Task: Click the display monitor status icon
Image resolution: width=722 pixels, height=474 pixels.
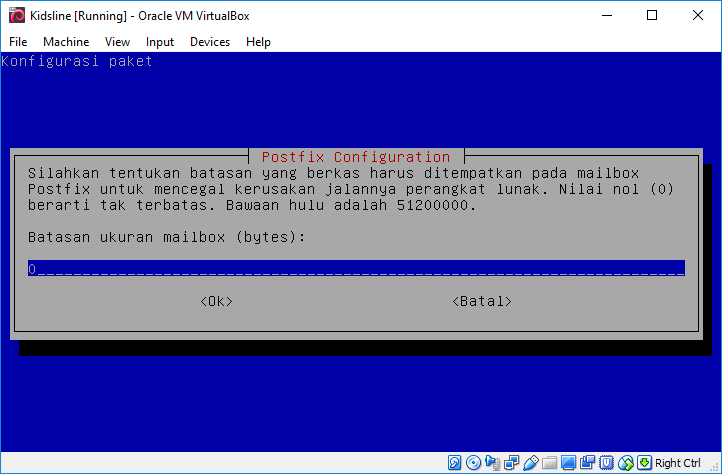Action: (568, 462)
